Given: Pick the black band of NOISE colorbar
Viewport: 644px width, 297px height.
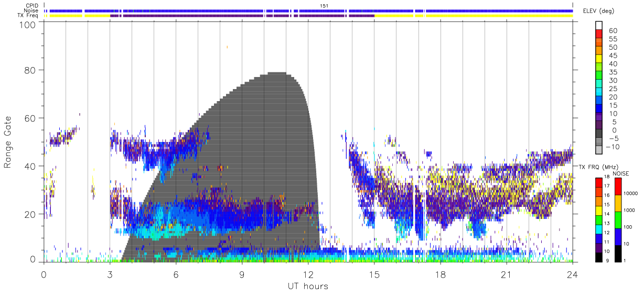Looking at the screenshot, I should 618,254.
